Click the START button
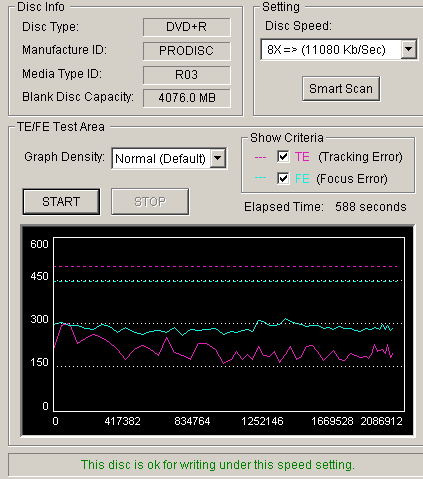 point(61,202)
